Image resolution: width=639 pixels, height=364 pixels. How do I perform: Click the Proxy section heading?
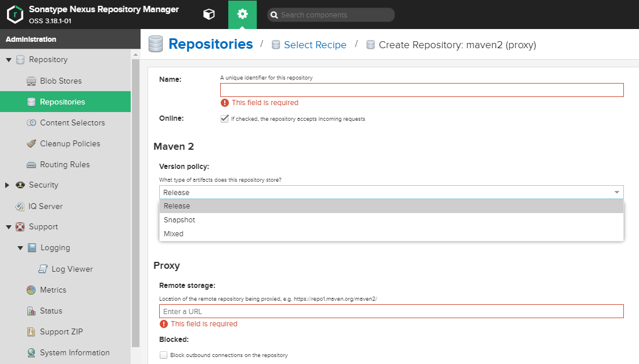click(167, 265)
